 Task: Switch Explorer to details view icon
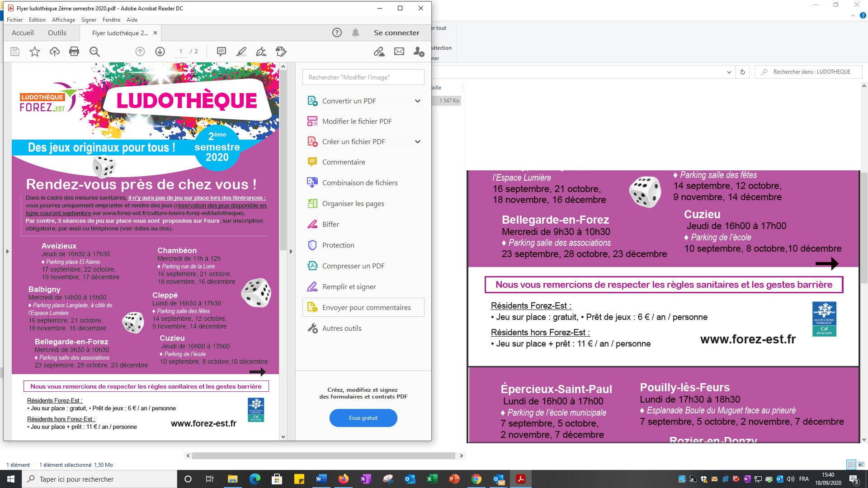tap(851, 465)
